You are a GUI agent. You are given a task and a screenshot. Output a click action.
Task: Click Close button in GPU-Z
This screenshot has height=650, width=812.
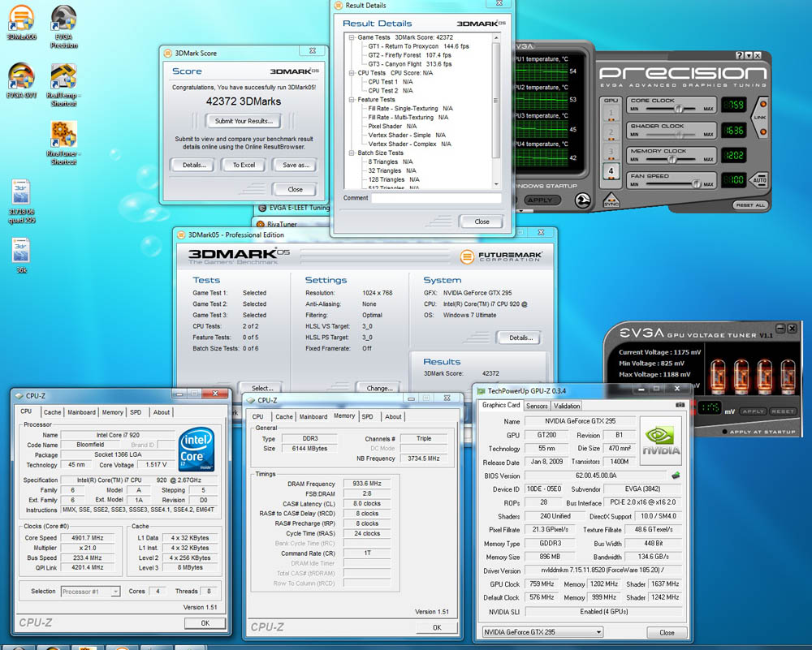click(x=667, y=632)
